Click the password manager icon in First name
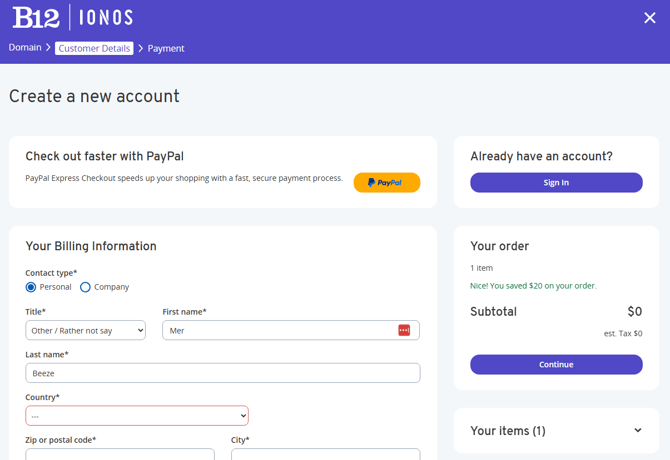This screenshot has height=460, width=670. [x=404, y=330]
